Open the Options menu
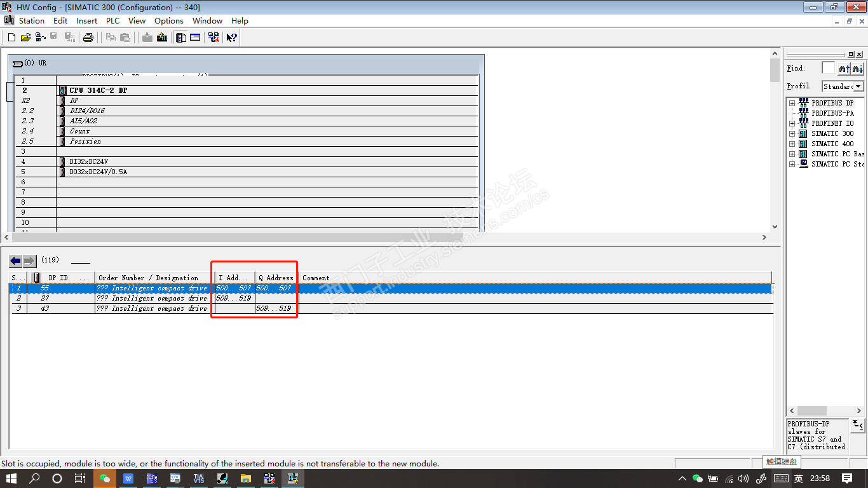This screenshot has width=868, height=488. click(x=169, y=21)
